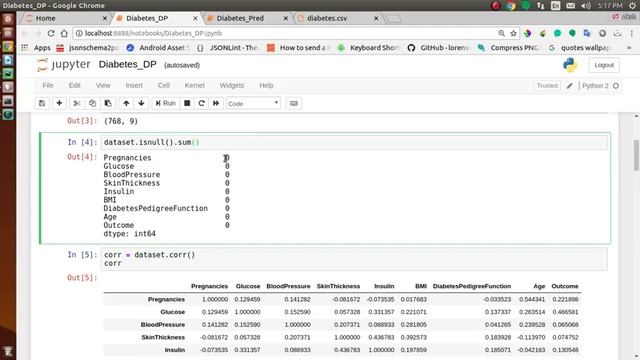Click the DiabetesPedigreeFunction label in Out[4]

(x=156, y=209)
